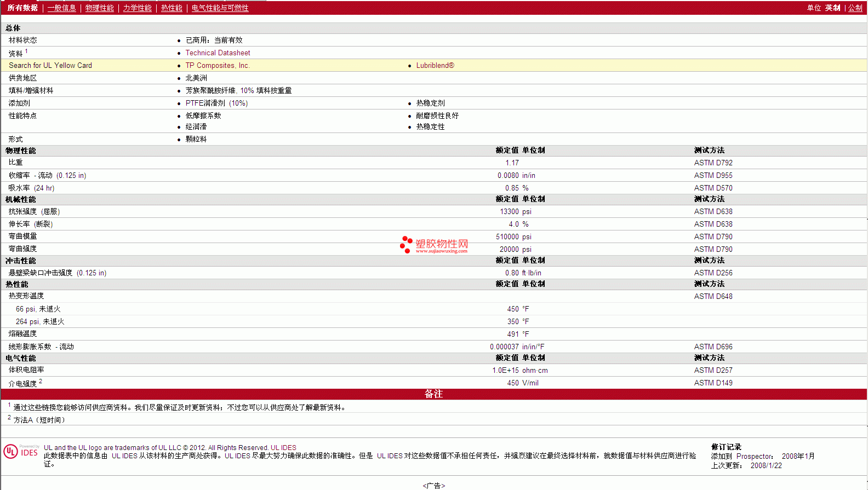Click the 耐磨损性良好 feature entry

[437, 116]
